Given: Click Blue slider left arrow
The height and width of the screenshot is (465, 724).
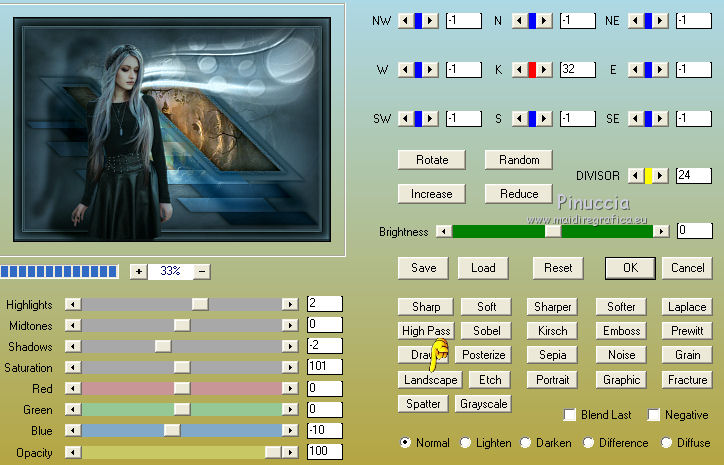Looking at the screenshot, I should [73, 430].
